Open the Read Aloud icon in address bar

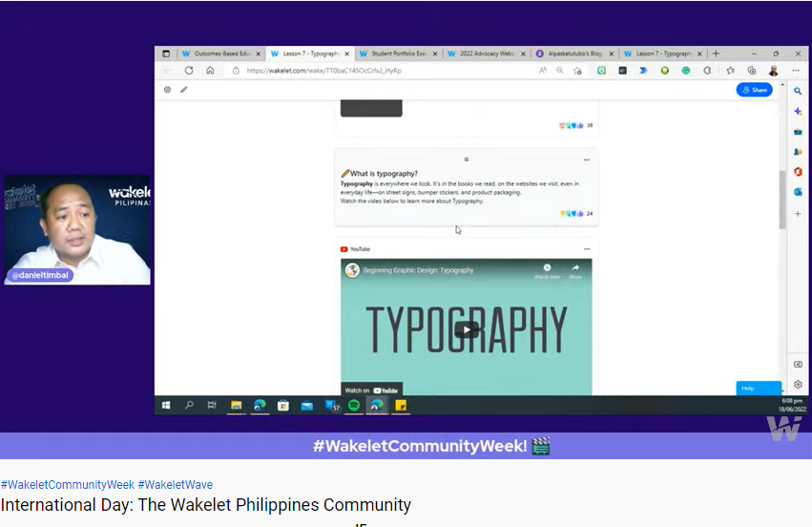pos(542,71)
